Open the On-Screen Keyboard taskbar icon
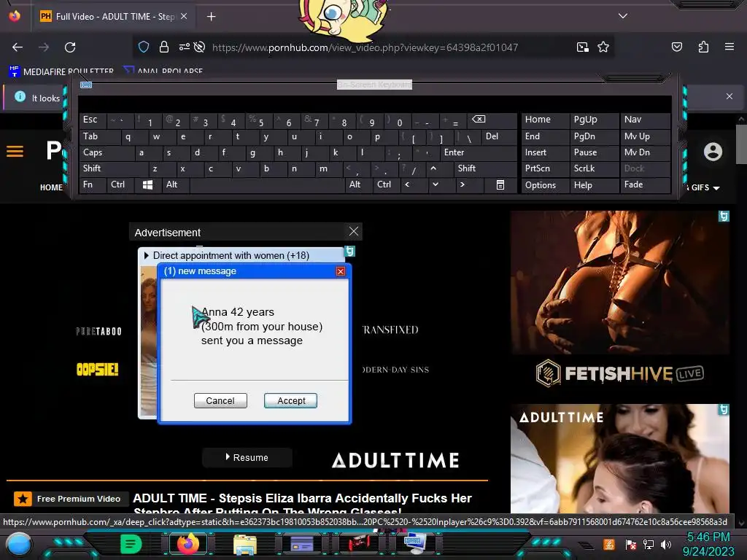Viewport: 747px width, 560px height. click(414, 544)
